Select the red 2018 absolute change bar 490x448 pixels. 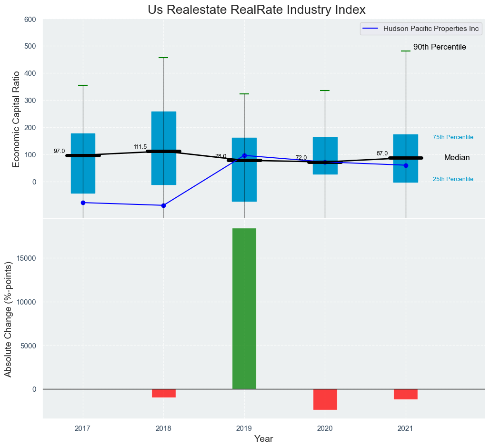coord(164,393)
